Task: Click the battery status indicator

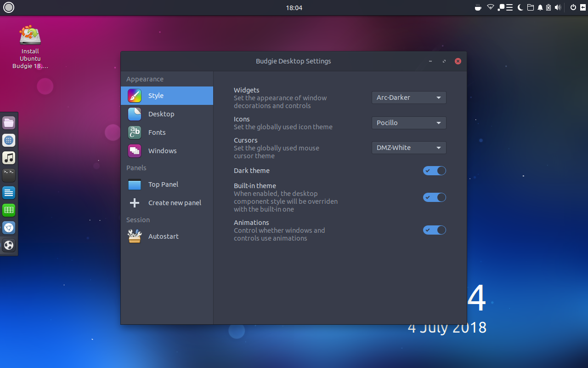Action: coord(548,7)
